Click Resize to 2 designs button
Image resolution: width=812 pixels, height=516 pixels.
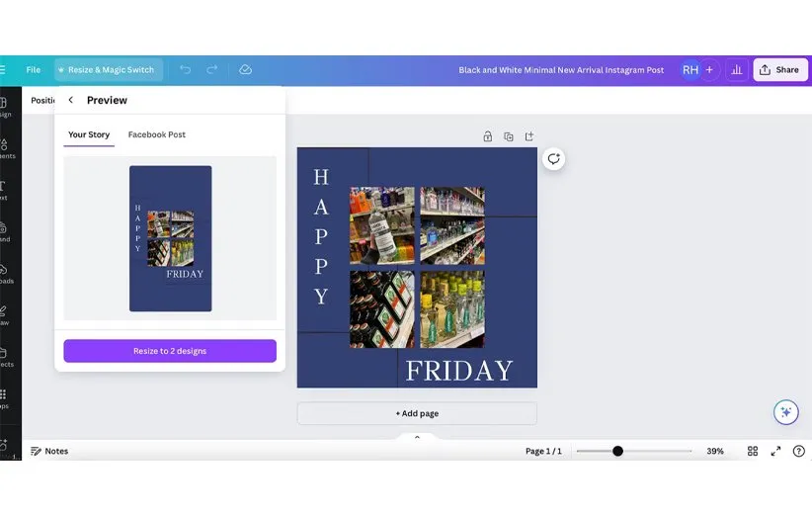click(x=170, y=351)
